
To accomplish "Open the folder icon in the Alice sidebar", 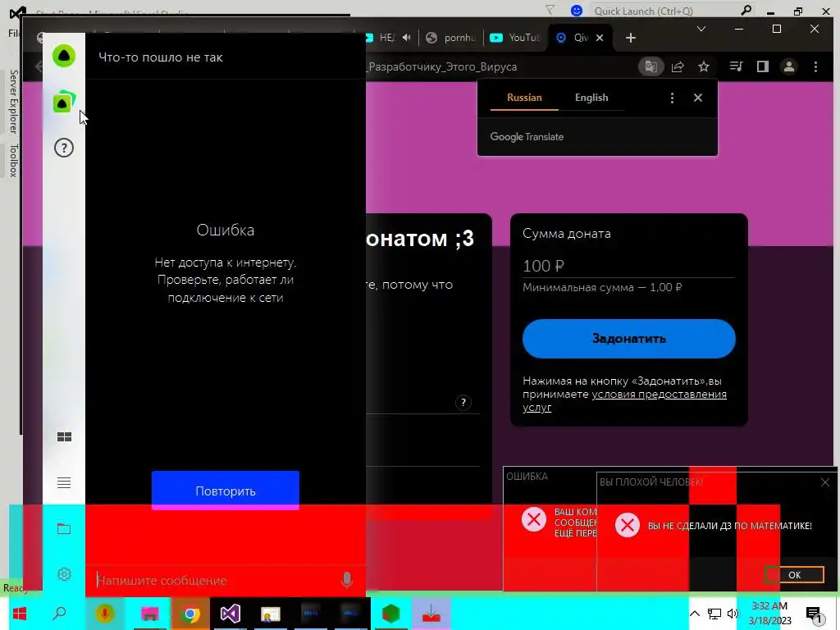I will 64,529.
